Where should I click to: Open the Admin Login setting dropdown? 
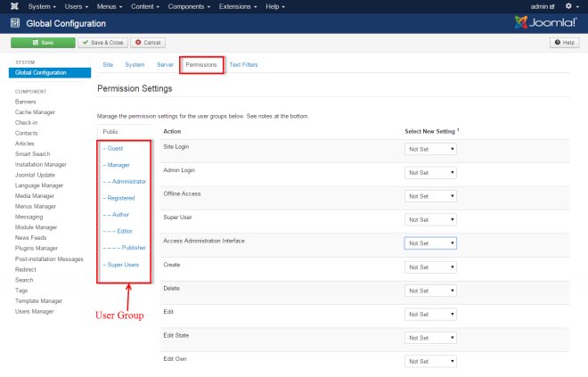click(x=430, y=173)
